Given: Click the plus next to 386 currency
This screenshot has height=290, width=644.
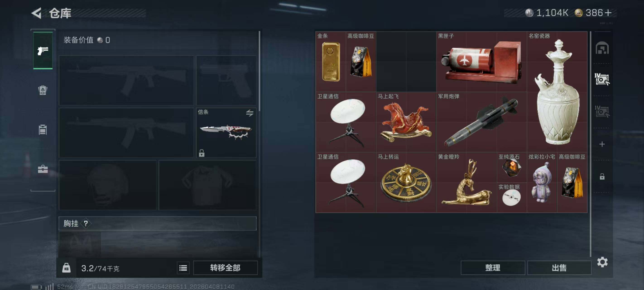Looking at the screenshot, I should (x=608, y=13).
